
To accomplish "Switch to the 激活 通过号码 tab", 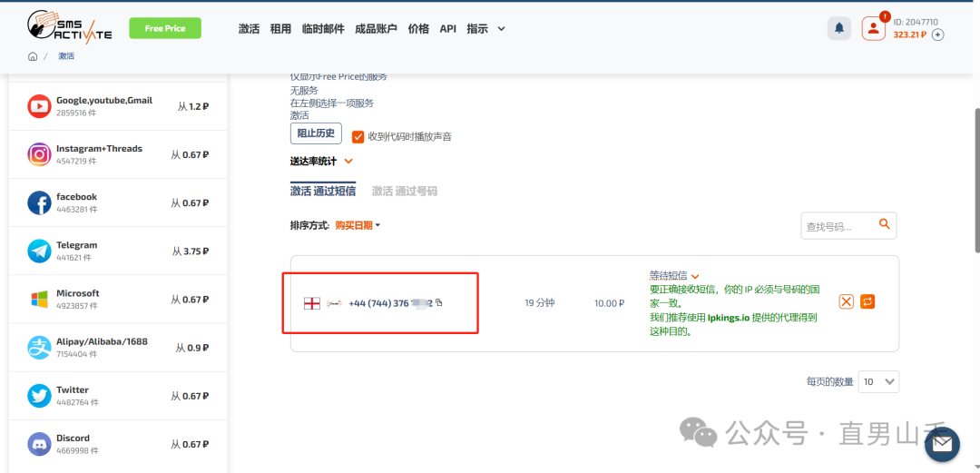I will pos(404,191).
